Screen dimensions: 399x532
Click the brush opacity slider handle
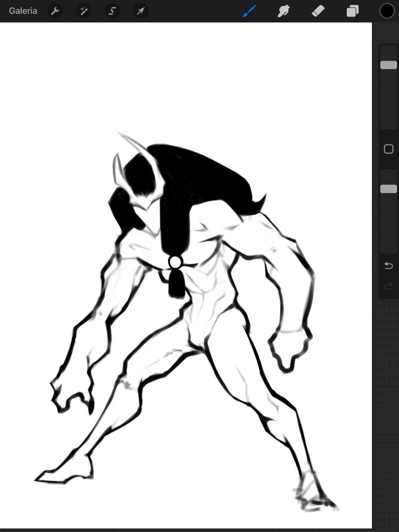(388, 189)
